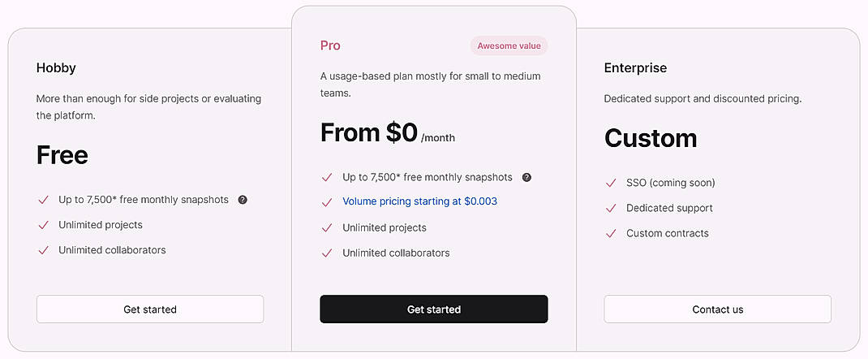Click the Enterprise plan heading

[x=635, y=68]
